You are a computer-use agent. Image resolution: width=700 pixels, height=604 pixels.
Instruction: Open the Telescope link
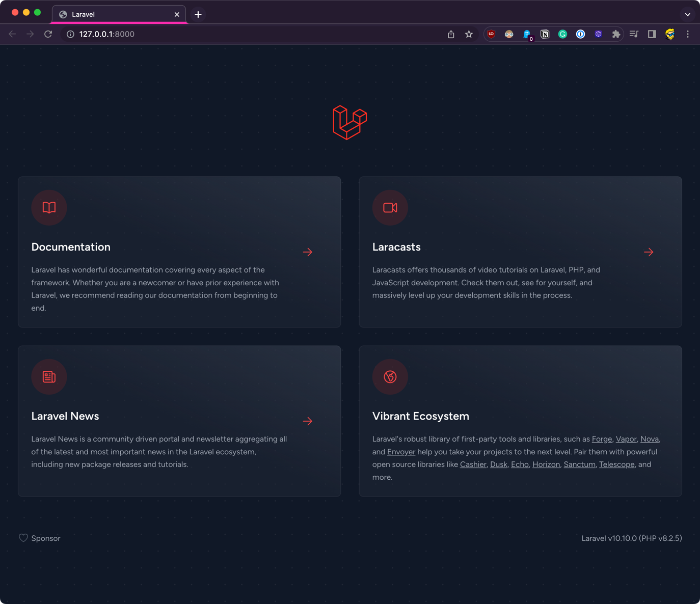tap(616, 464)
